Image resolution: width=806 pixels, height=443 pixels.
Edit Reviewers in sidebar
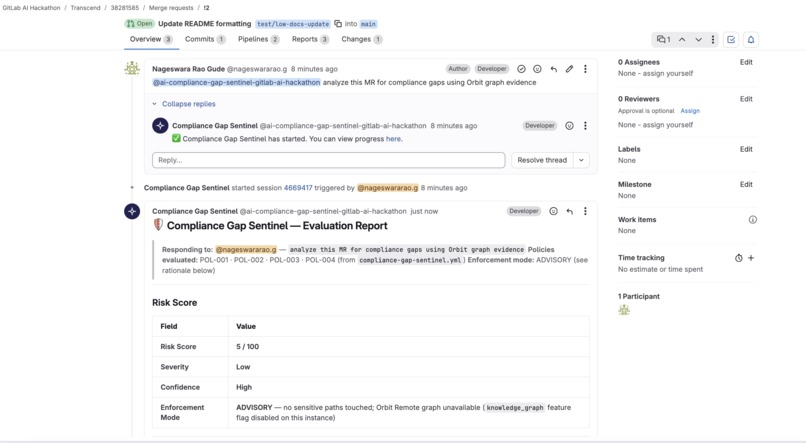pos(746,99)
